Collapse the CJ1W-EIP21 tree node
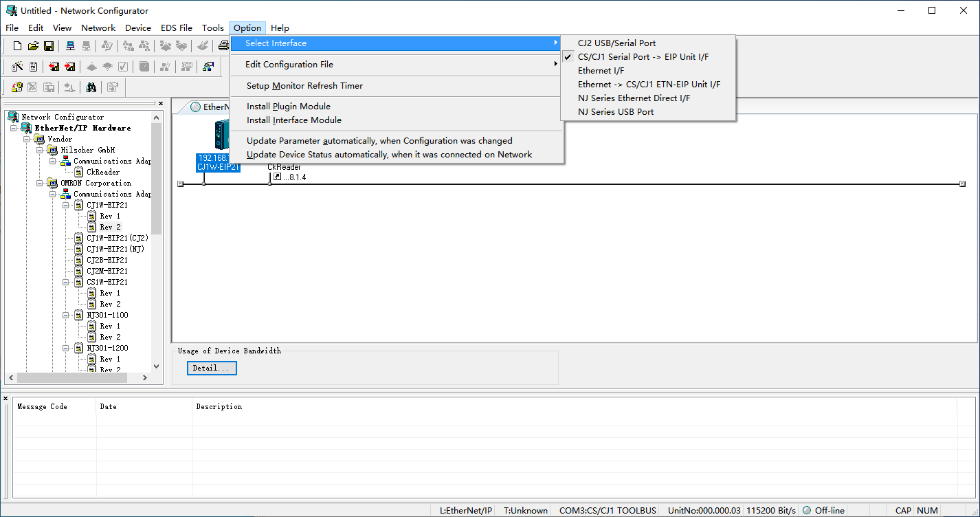The height and width of the screenshot is (517, 980). coord(66,205)
